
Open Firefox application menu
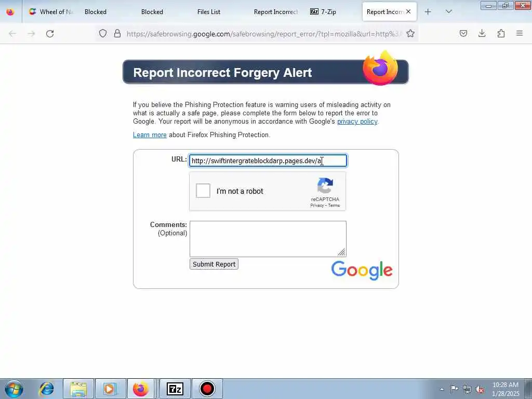coord(520,33)
